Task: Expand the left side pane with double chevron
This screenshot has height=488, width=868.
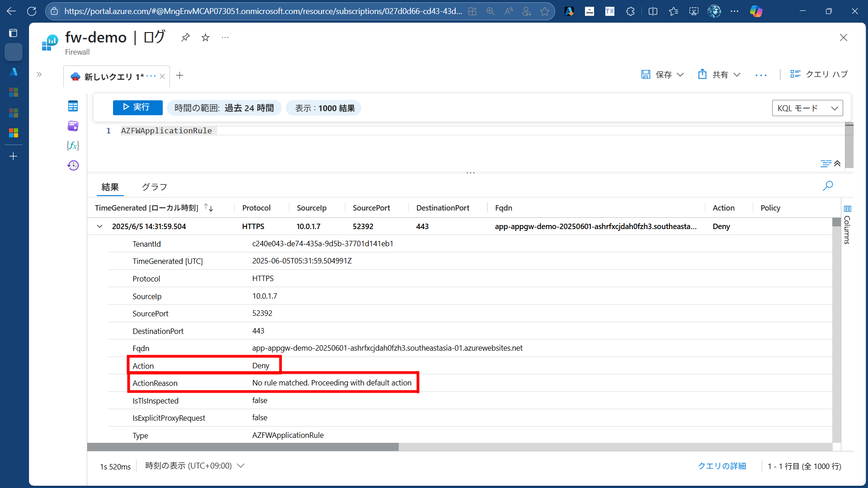Action: (39, 75)
